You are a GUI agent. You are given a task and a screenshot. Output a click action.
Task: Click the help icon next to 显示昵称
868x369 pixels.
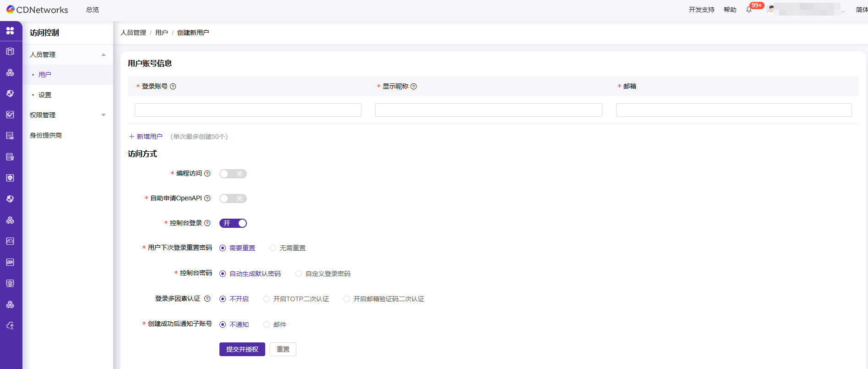[414, 87]
